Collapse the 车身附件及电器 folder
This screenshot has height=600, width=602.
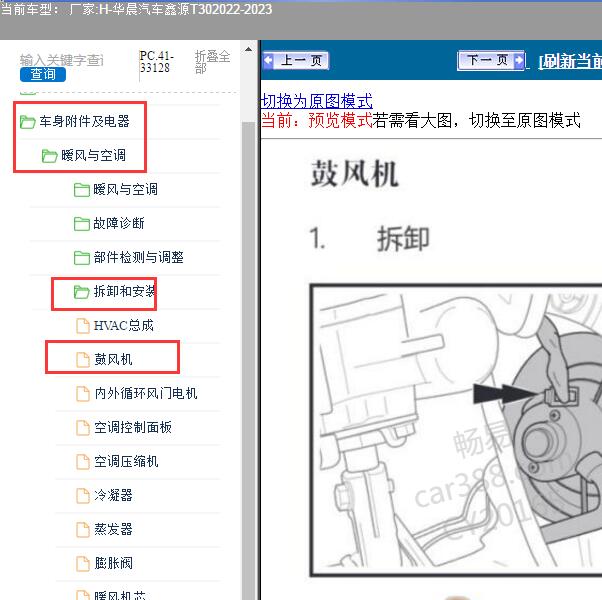pos(84,121)
